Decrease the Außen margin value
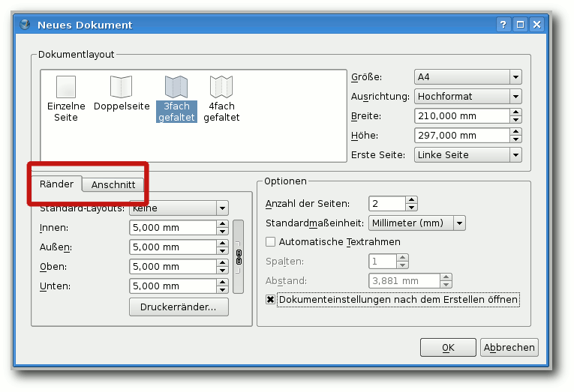This screenshot has width=574, height=392. tap(222, 251)
